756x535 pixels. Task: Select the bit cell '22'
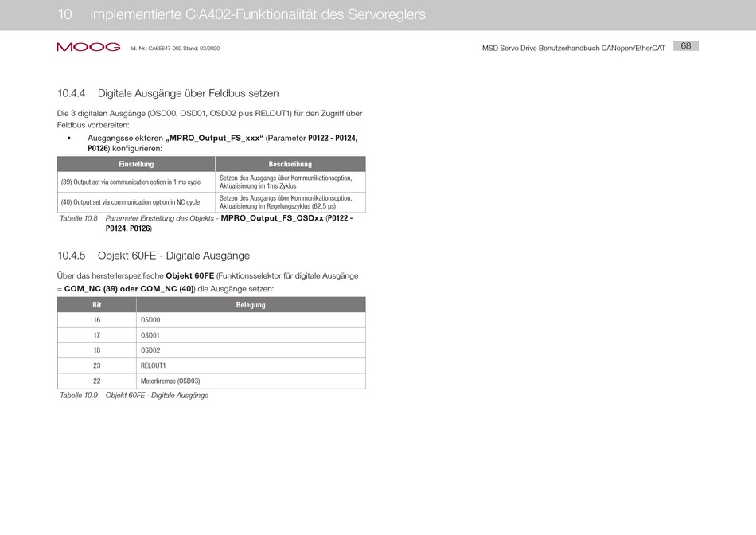97,381
